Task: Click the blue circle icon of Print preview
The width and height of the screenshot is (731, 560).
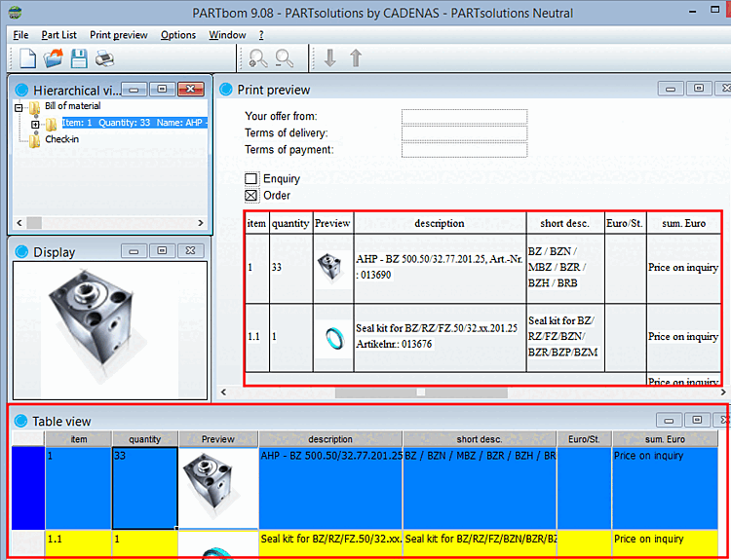Action: pos(226,89)
